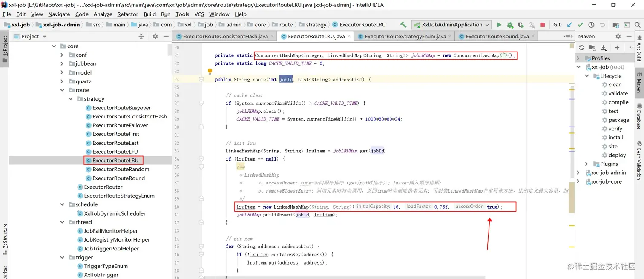Hide the Maven tool window

click(x=628, y=36)
